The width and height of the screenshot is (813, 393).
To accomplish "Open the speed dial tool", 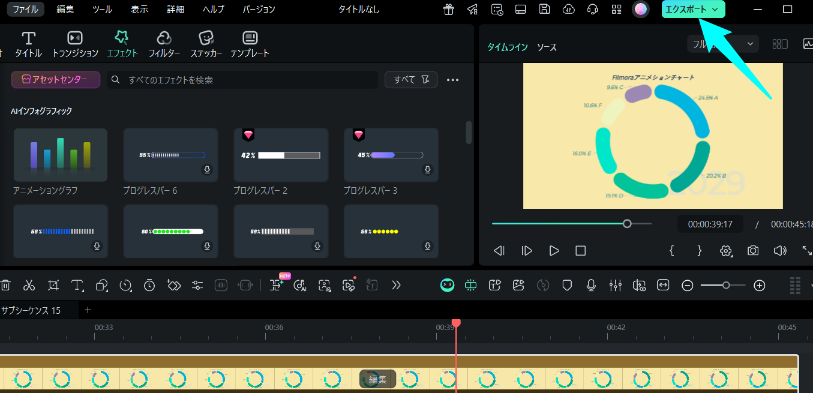I will 125,285.
